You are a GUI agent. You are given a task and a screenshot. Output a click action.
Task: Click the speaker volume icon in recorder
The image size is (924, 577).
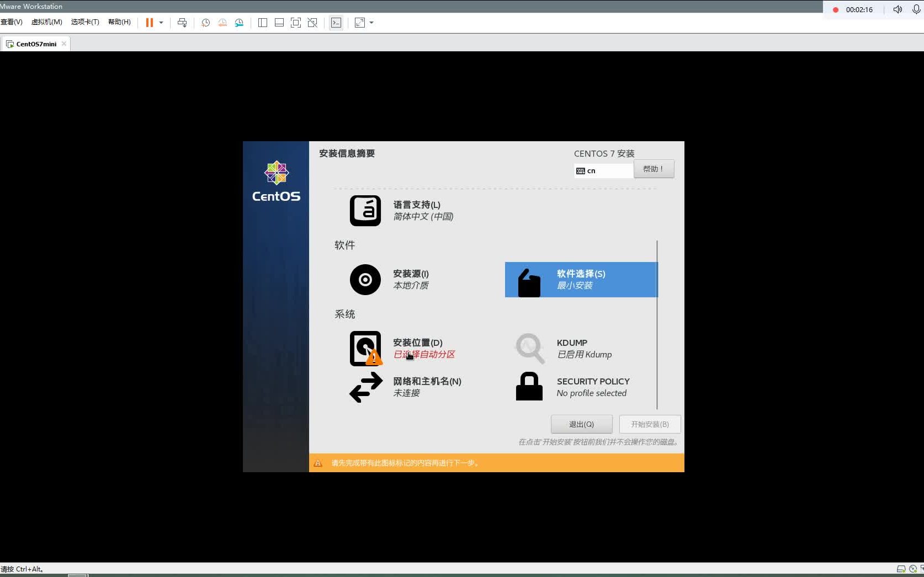(x=898, y=9)
